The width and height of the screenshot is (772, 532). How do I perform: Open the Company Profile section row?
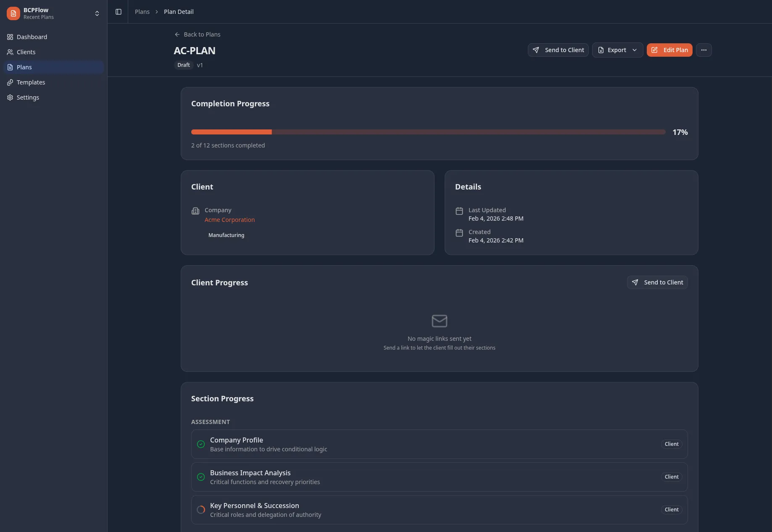point(440,444)
